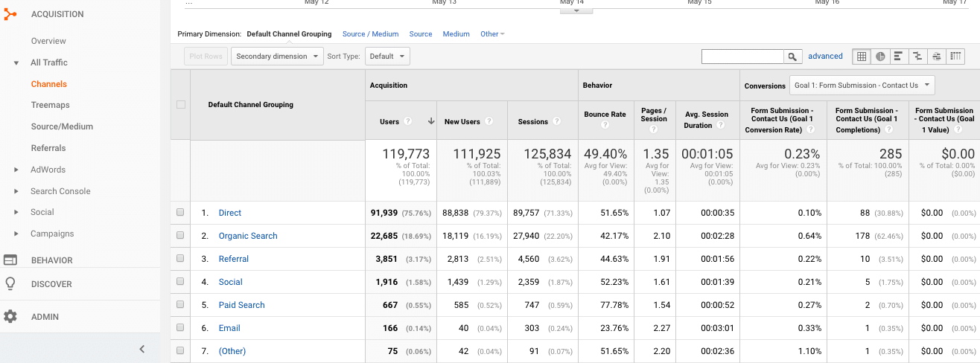The height and width of the screenshot is (363, 980).
Task: Open Treemaps in the sidebar
Action: 51,106
